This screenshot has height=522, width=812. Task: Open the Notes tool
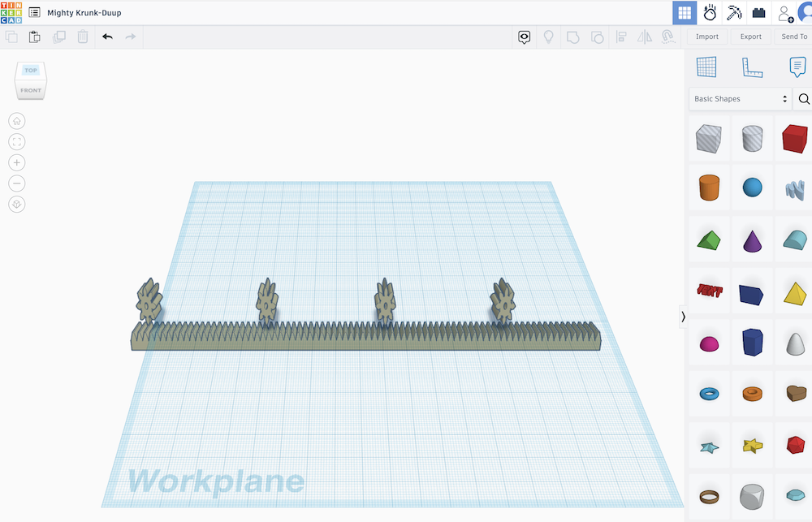[797, 68]
